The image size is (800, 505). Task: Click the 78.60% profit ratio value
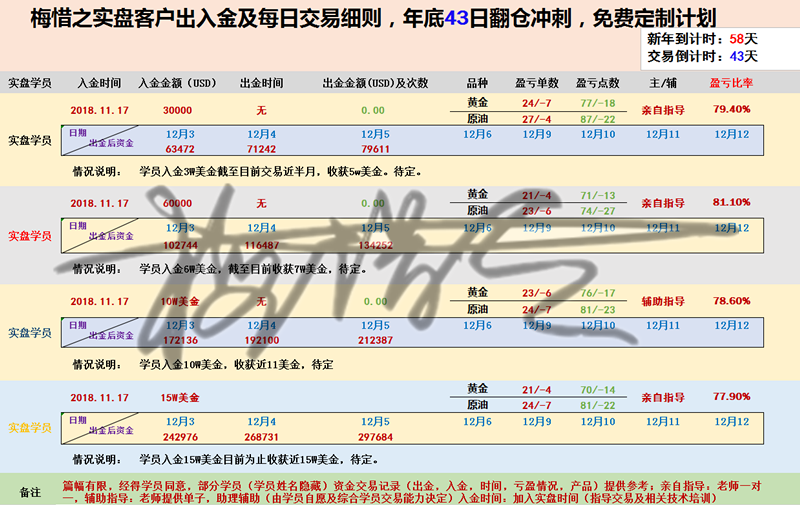click(732, 301)
